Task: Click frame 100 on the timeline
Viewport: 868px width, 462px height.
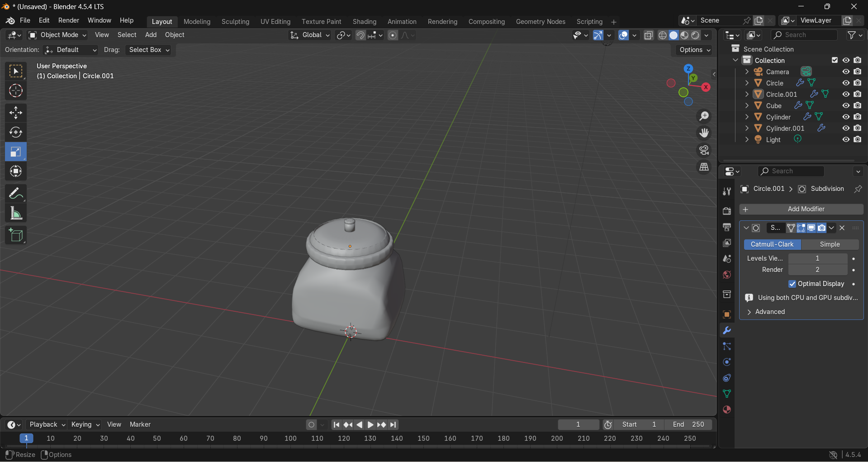Action: [290, 438]
